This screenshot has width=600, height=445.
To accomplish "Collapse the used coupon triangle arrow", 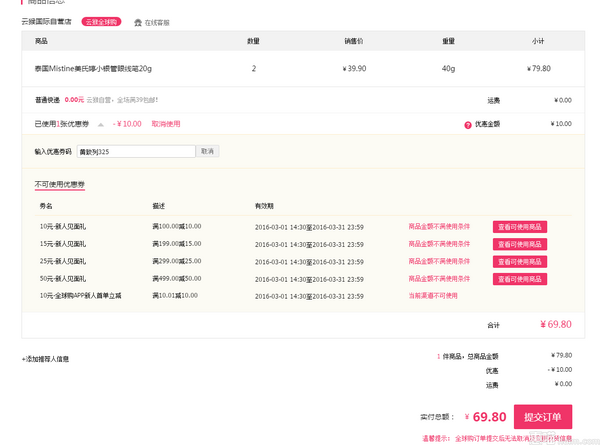I will [x=101, y=124].
